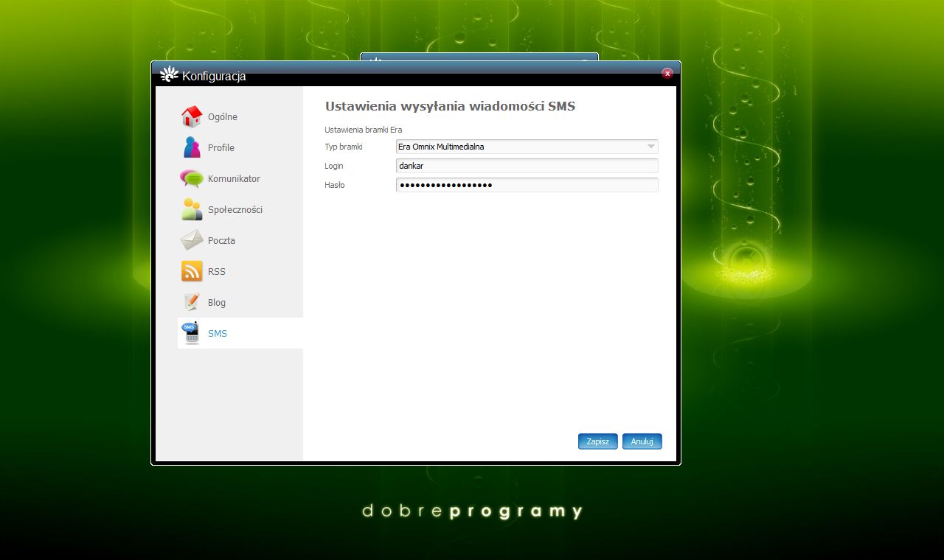
Task: Close the Konfiguracja window
Action: click(667, 73)
